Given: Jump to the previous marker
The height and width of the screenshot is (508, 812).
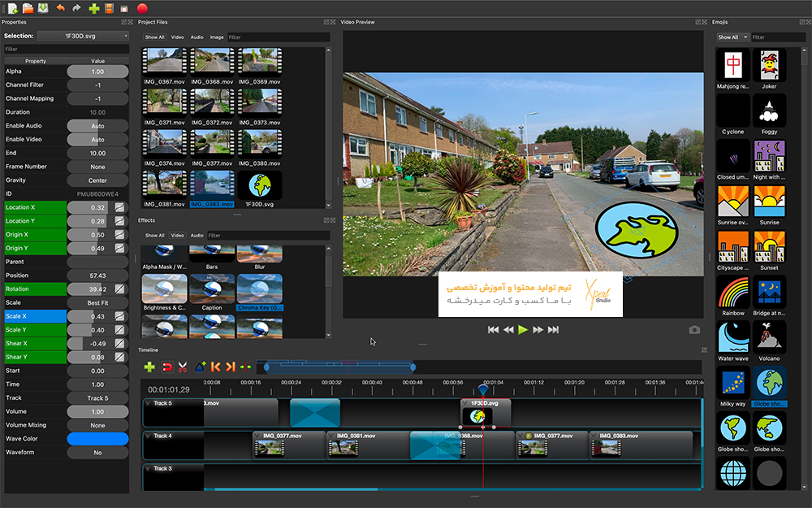Looking at the screenshot, I should tap(215, 367).
